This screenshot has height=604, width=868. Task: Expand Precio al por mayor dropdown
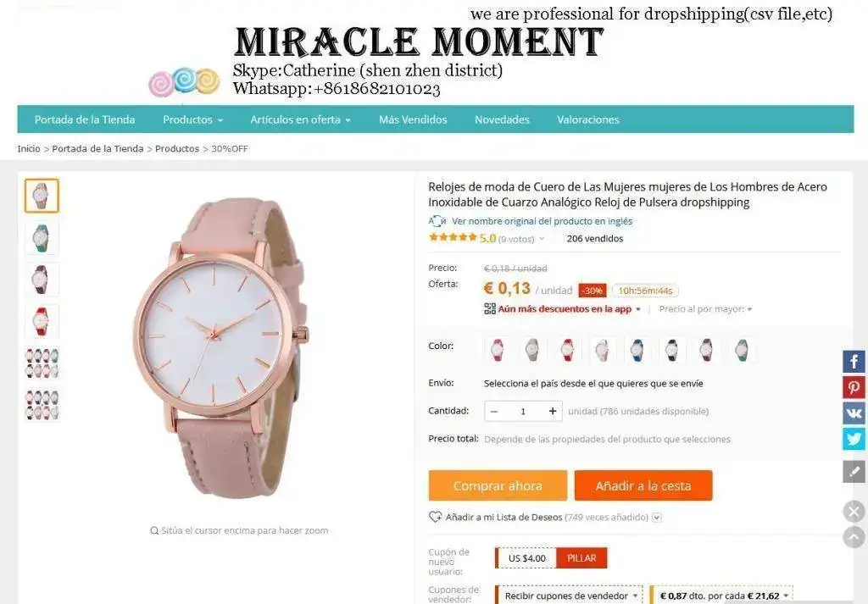pyautogui.click(x=705, y=308)
